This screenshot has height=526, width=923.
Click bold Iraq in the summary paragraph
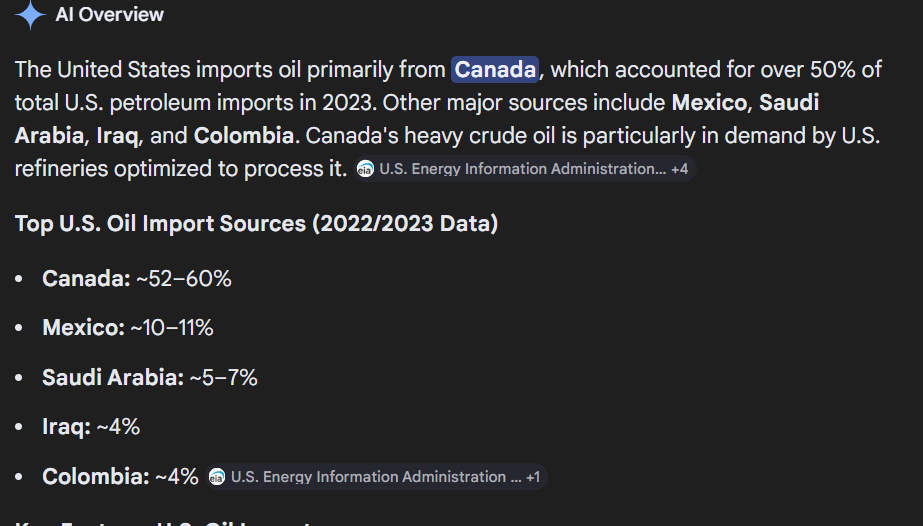pos(117,136)
